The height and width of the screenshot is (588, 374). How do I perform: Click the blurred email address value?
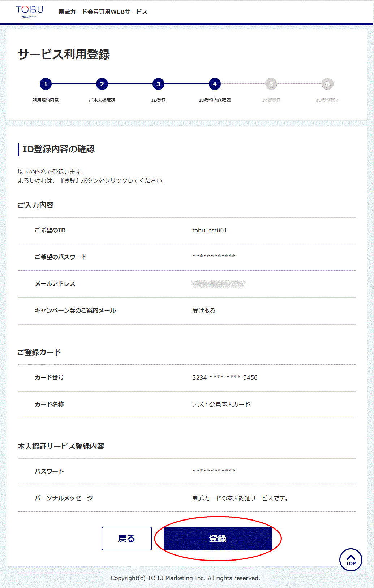pyautogui.click(x=219, y=284)
